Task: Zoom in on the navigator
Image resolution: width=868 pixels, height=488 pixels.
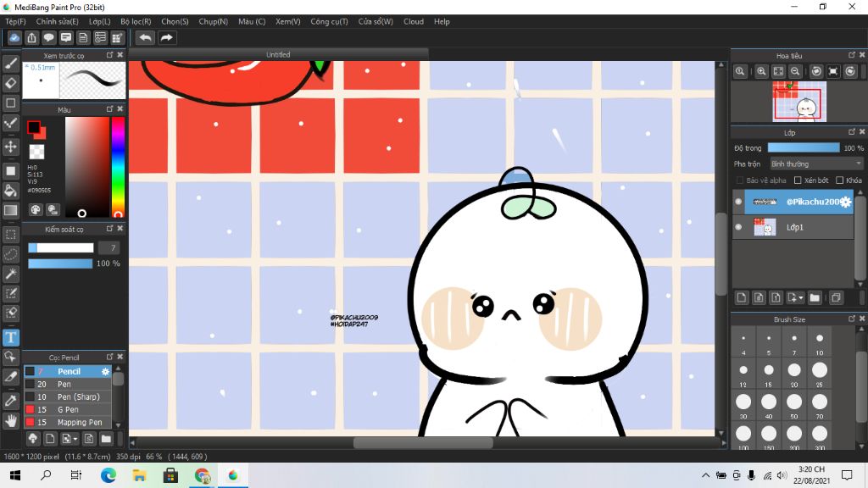Action: (x=762, y=71)
